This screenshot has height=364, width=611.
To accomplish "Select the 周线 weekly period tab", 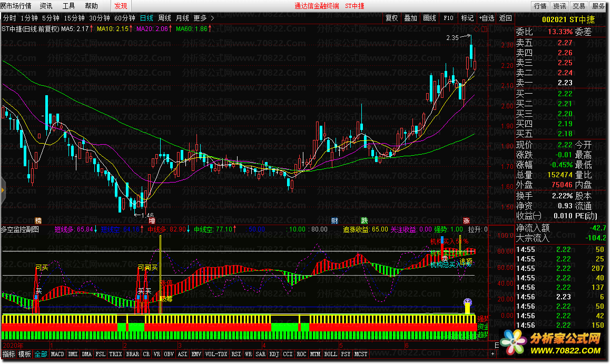I will pos(164,18).
